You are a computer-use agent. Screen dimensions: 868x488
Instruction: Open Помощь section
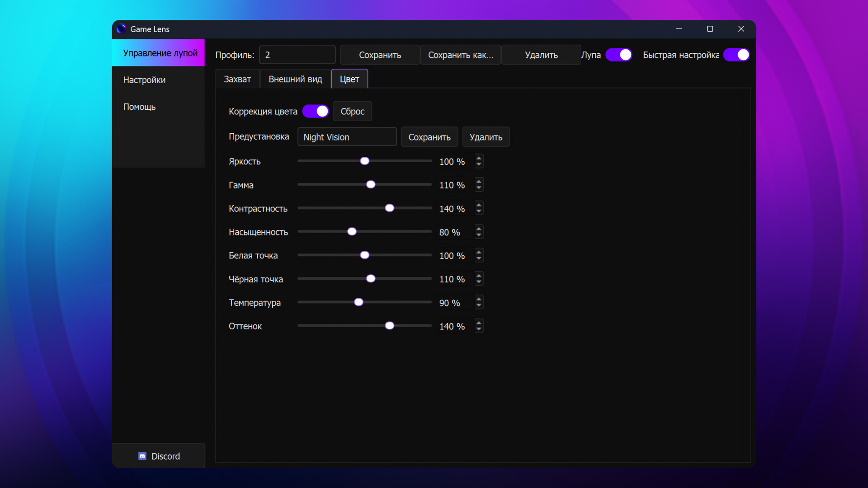[139, 107]
